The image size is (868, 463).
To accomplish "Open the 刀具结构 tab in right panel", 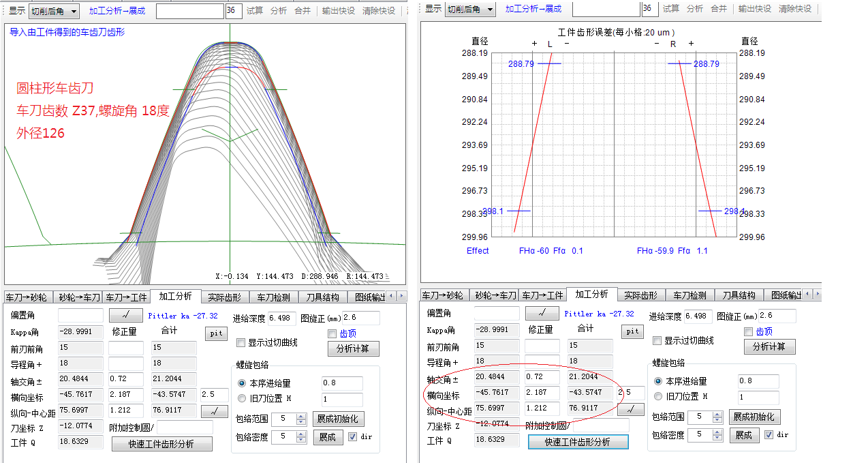I will 739,295.
